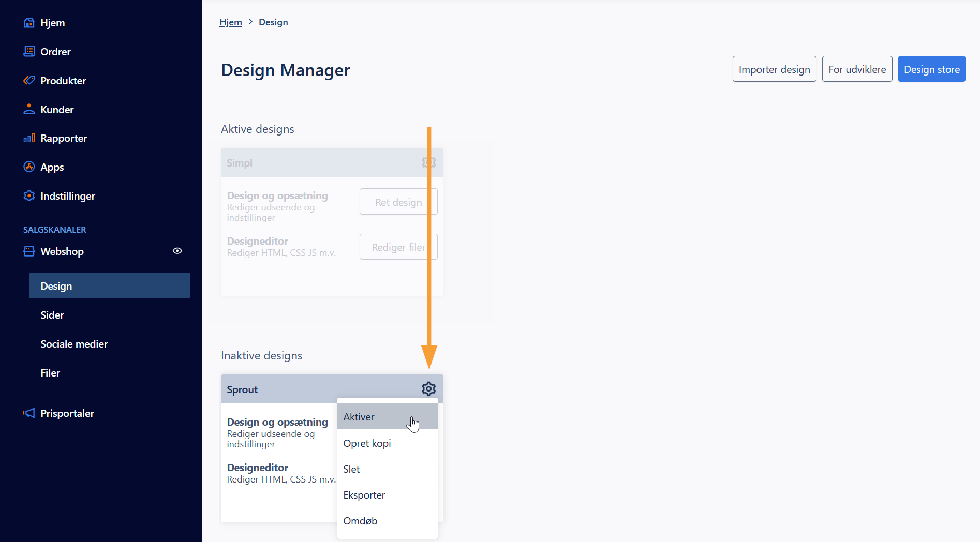Click the Ordrer list icon
980x542 pixels.
[29, 52]
